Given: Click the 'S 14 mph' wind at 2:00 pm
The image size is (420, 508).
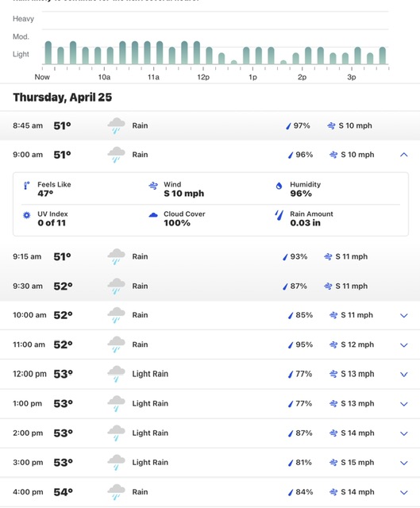Looking at the screenshot, I should [x=357, y=433].
